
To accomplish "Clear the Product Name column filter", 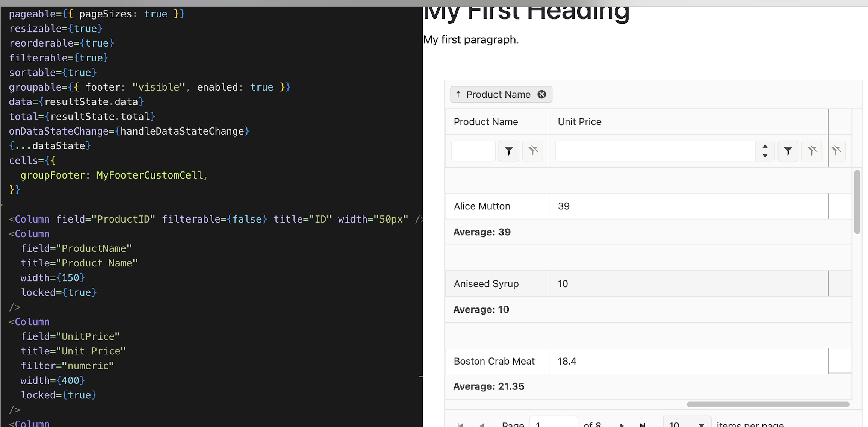I will click(x=532, y=151).
